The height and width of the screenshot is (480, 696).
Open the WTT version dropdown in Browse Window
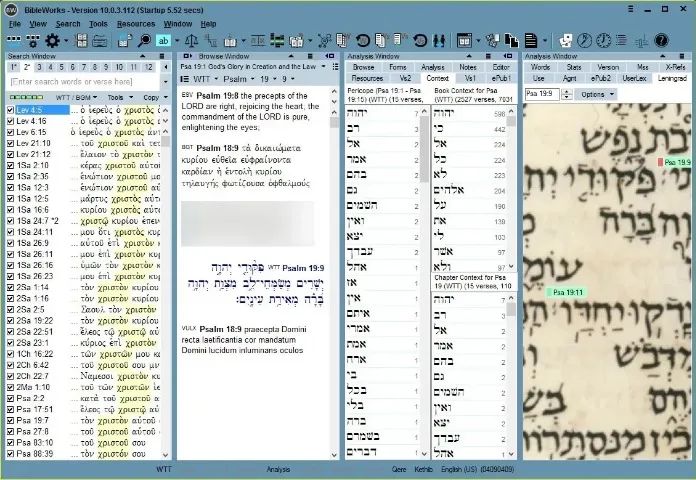coord(206,79)
